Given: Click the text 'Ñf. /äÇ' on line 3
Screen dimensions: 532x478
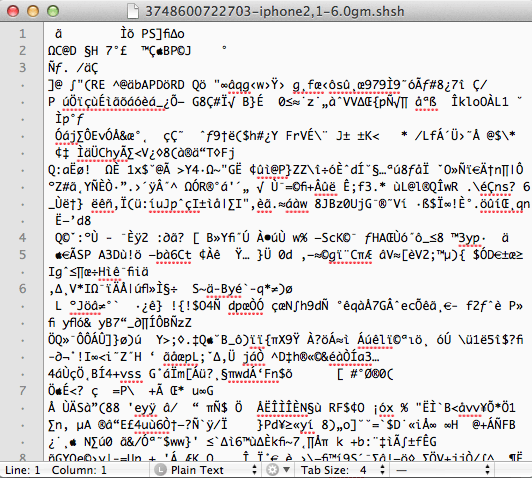Looking at the screenshot, I should click(73, 68).
